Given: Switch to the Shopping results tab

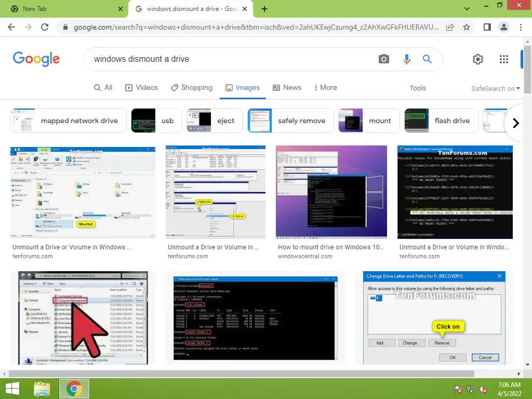Looking at the screenshot, I should 192,87.
